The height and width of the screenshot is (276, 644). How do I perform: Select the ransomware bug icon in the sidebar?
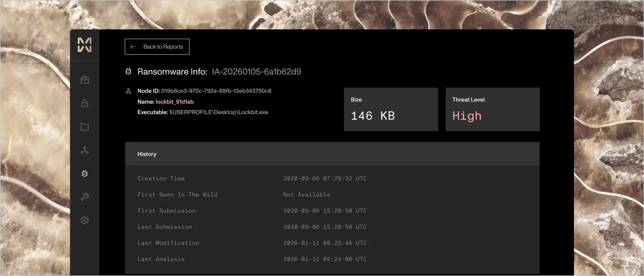click(x=85, y=174)
